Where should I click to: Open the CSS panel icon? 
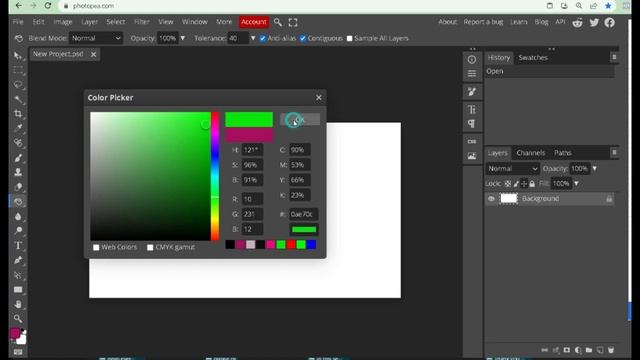472,142
